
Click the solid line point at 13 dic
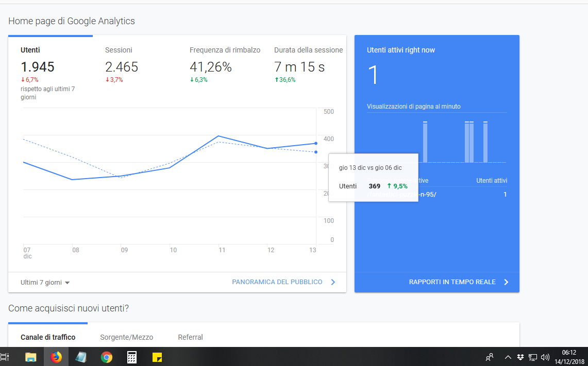click(316, 144)
